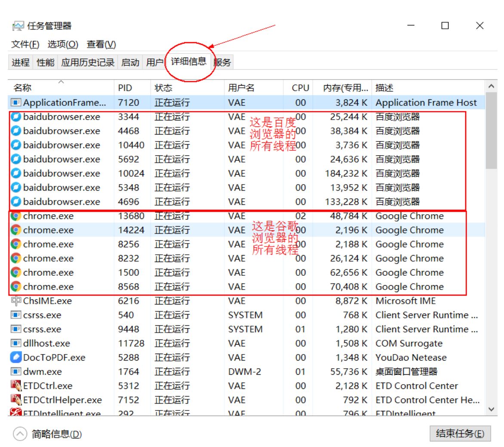Click baidubrowser.exe icon for PID 10440
The image size is (504, 447).
pos(16,145)
